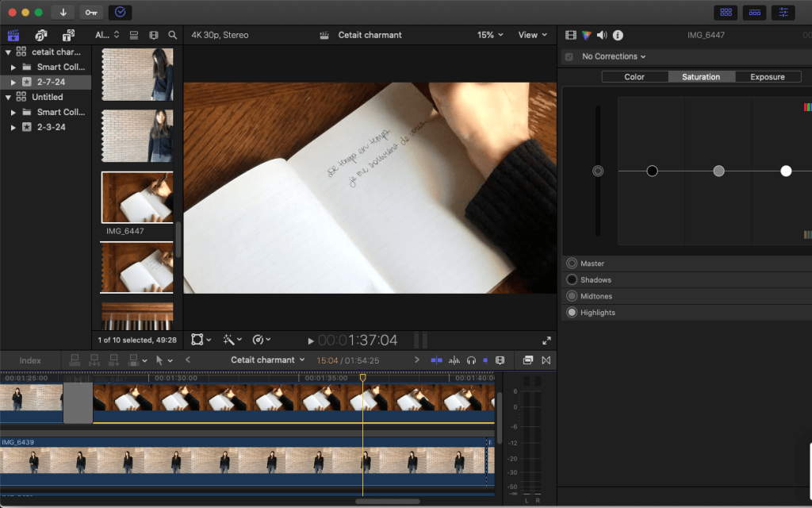The height and width of the screenshot is (508, 812).
Task: Open the Audio inspector speaker icon
Action: coord(602,35)
